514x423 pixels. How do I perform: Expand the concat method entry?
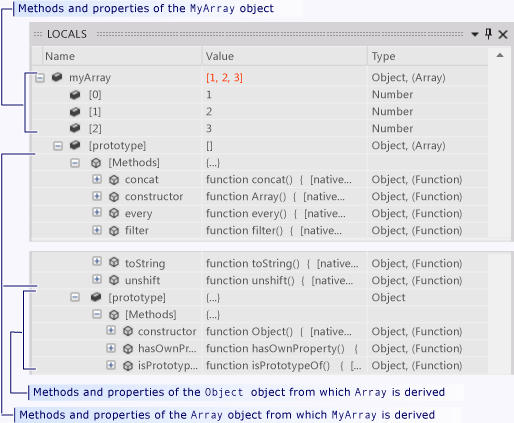point(97,179)
